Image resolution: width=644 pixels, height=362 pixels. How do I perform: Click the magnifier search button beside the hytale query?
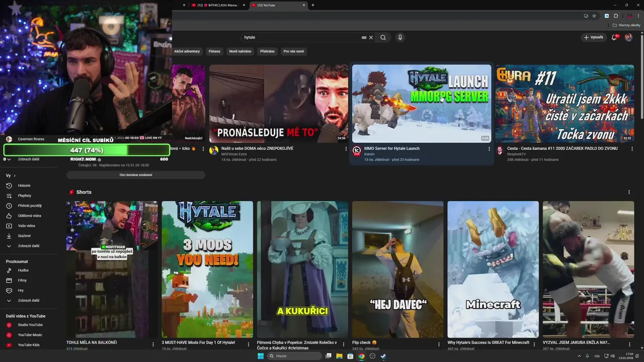(x=383, y=37)
